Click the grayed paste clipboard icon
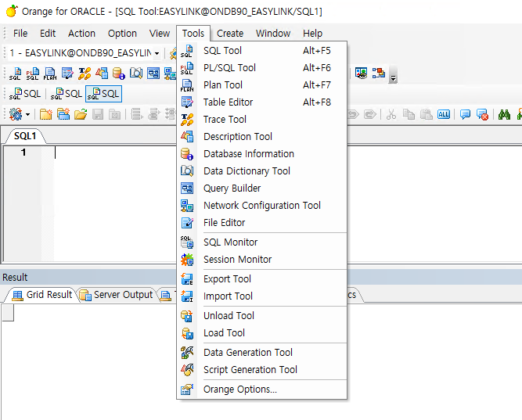 coord(426,114)
